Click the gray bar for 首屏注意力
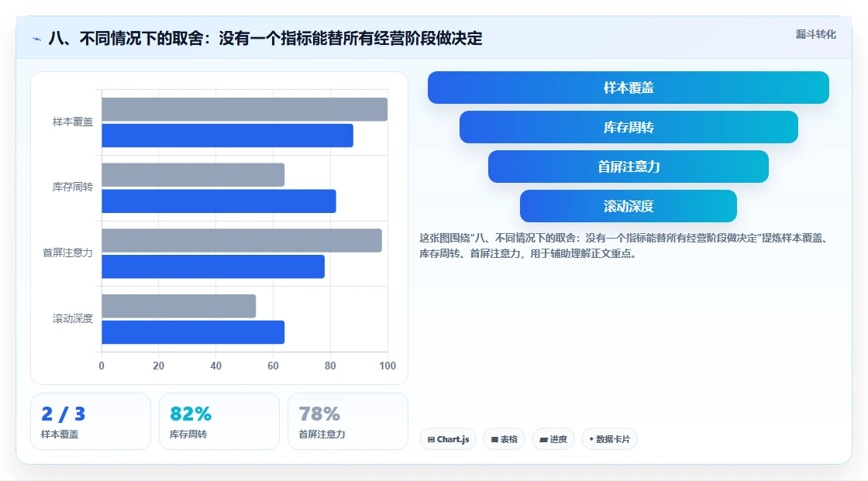Viewport: 868px width, 481px height. 242,240
